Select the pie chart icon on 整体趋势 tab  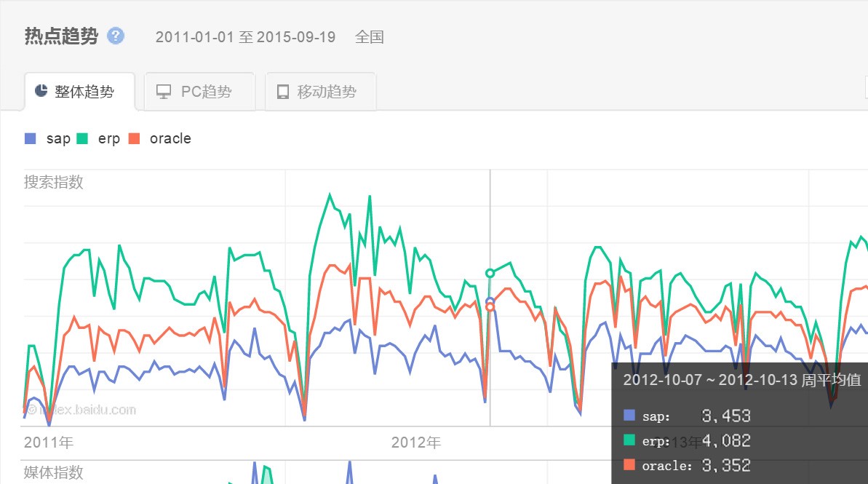pyautogui.click(x=41, y=91)
